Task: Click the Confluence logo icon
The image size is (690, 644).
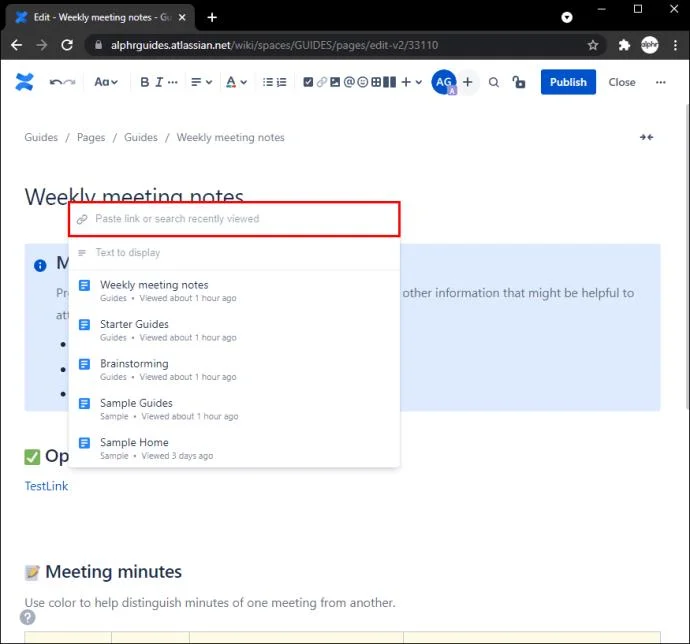Action: [x=24, y=82]
